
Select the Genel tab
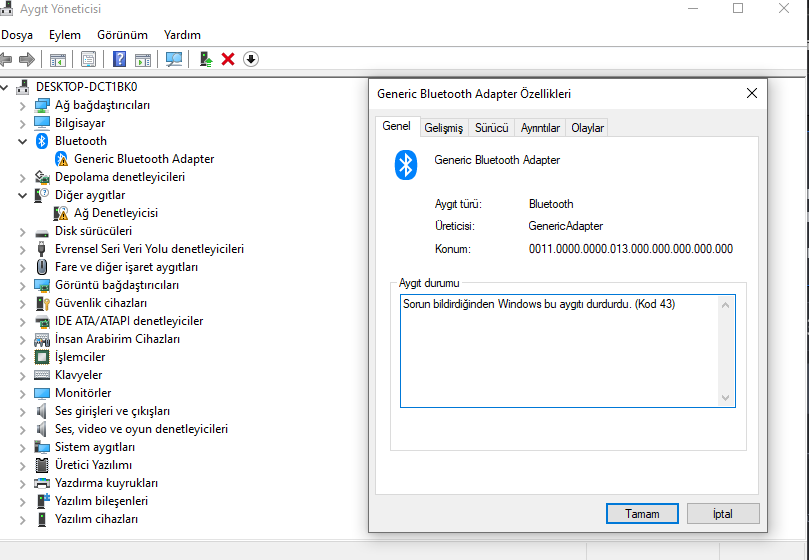[x=396, y=126]
